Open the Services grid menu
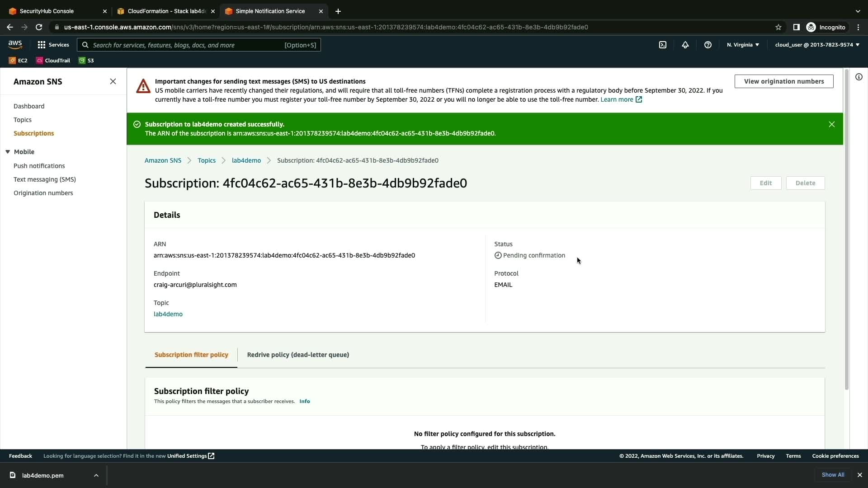Screen dimensions: 868x488 tap(53, 45)
